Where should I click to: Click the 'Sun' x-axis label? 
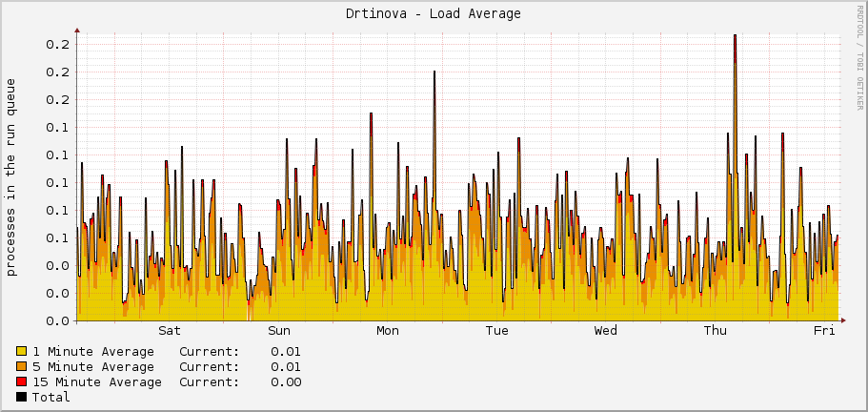click(x=279, y=331)
